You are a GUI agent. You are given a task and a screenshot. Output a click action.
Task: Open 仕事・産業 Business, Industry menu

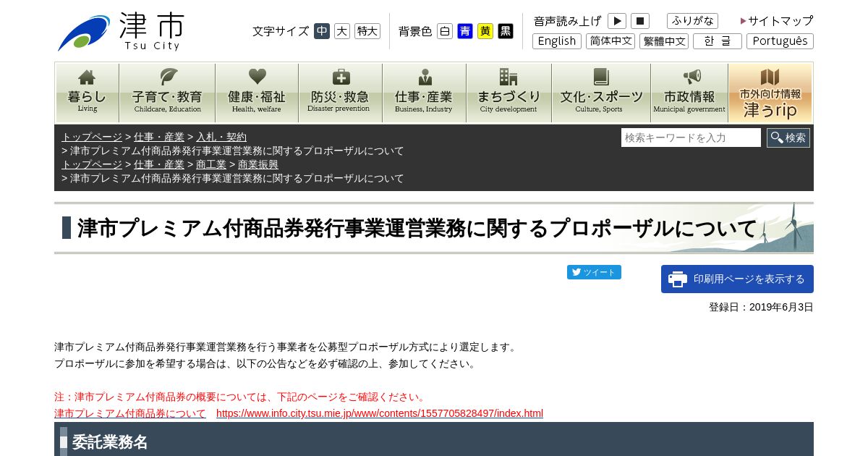(424, 93)
